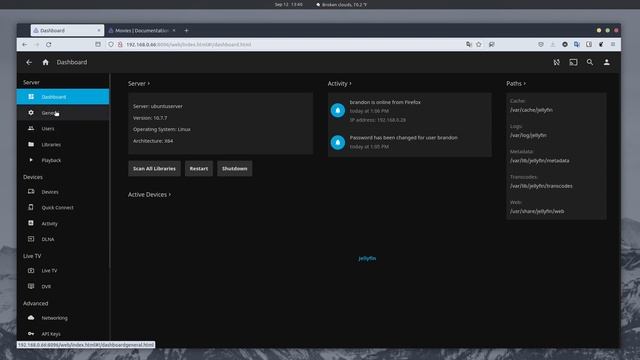Expand the Paths section heading
Viewport: 640px width, 360px height.
[516, 83]
